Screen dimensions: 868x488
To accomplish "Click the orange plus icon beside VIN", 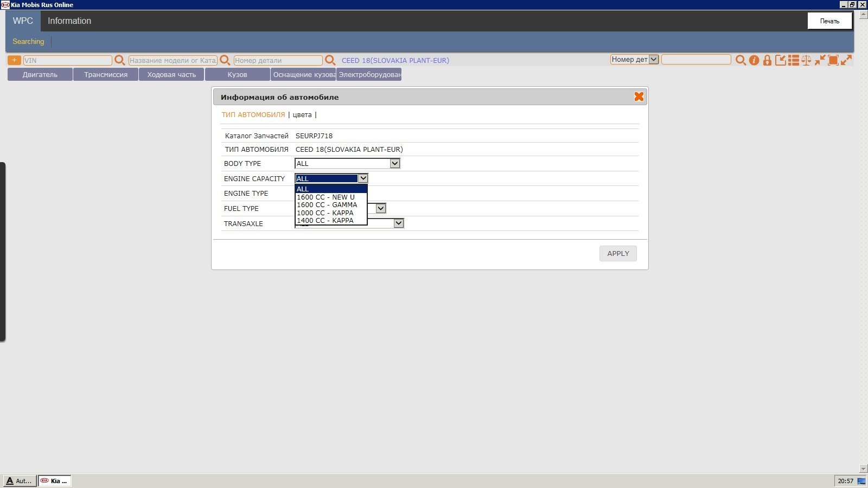I will (14, 60).
